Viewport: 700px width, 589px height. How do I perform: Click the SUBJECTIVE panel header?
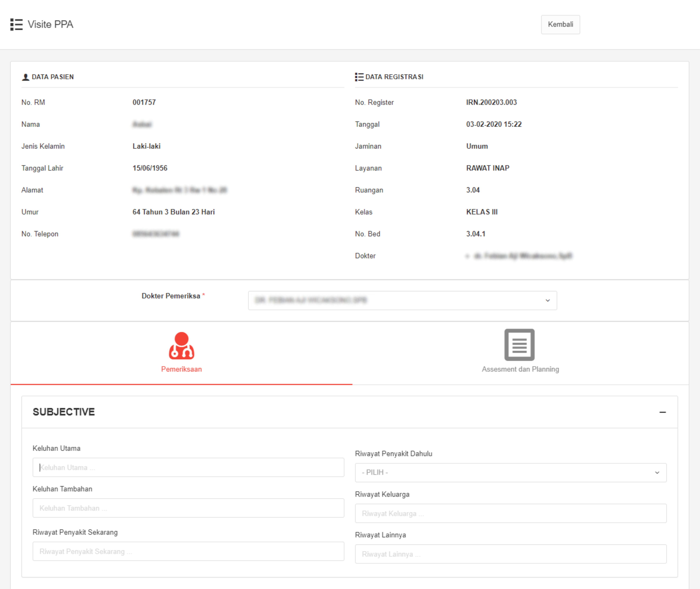pyautogui.click(x=64, y=412)
